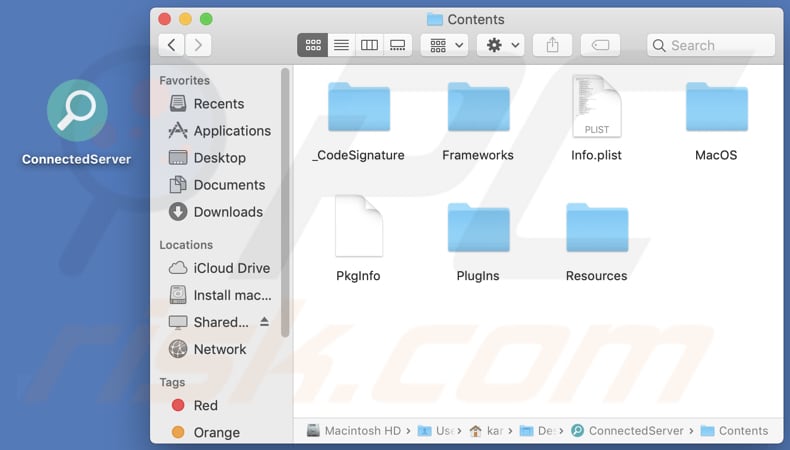
Task: Open the group-by arrangement dropdown
Action: tap(445, 45)
